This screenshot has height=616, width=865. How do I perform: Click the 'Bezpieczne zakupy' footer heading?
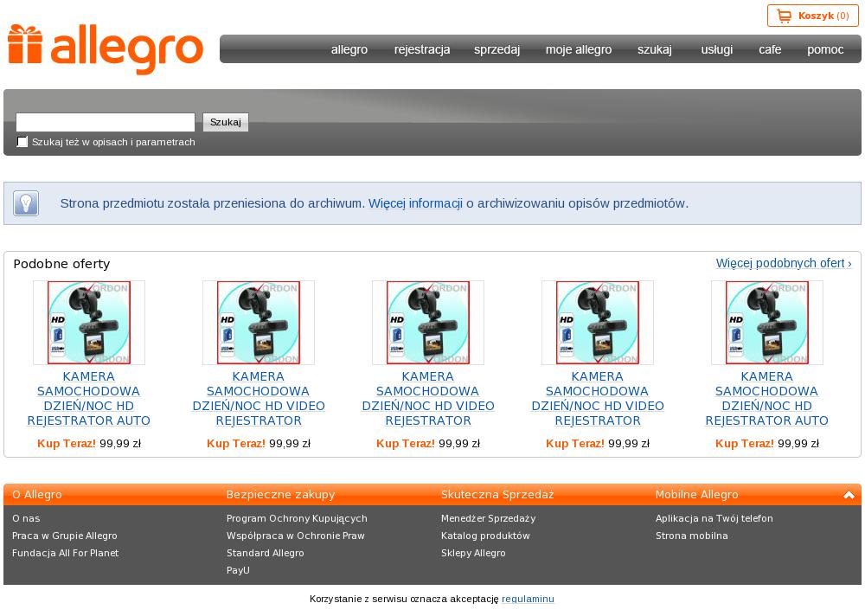tap(280, 495)
